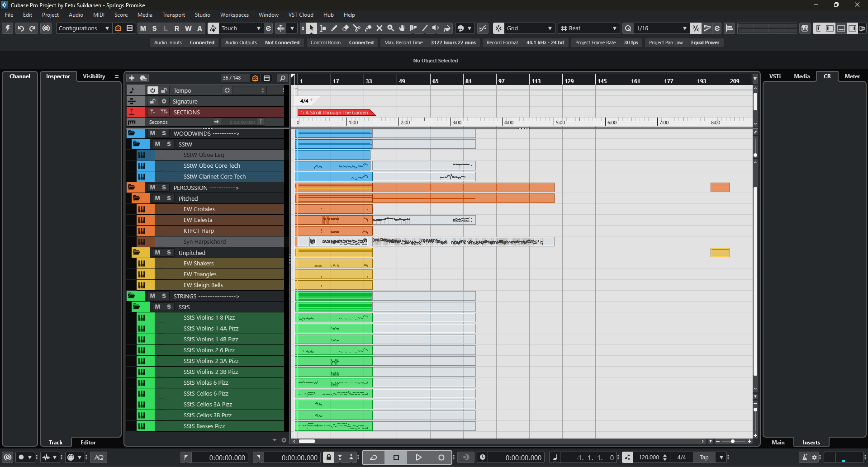Click the Constrain Delay Compensation lightning icon
Image resolution: width=868 pixels, height=467 pixels.
click(8, 28)
